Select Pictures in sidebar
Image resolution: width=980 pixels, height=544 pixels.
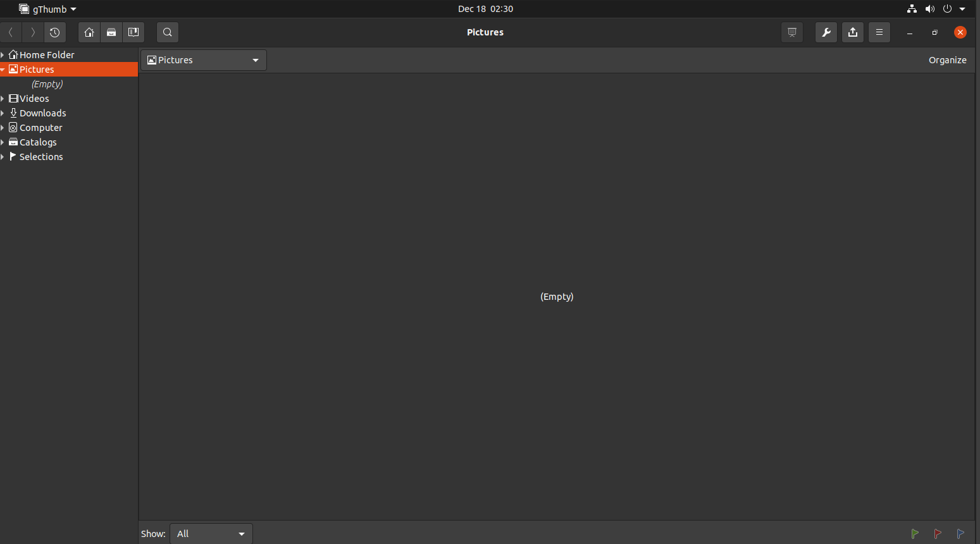click(x=69, y=70)
